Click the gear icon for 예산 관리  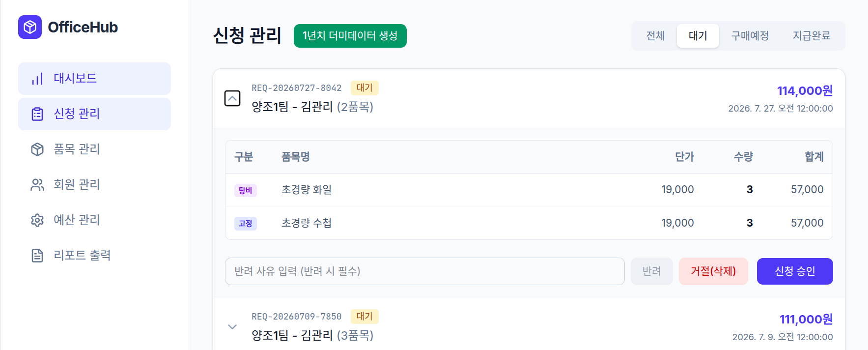click(x=37, y=220)
